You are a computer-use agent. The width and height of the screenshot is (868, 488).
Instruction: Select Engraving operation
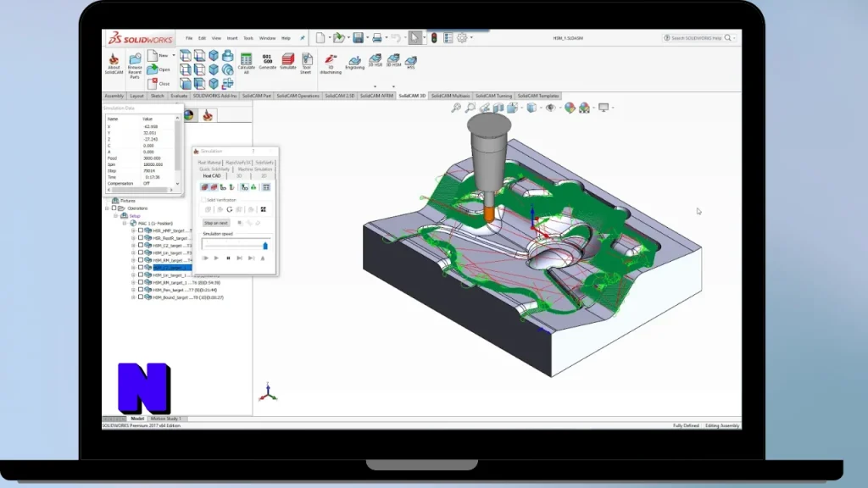tap(354, 62)
